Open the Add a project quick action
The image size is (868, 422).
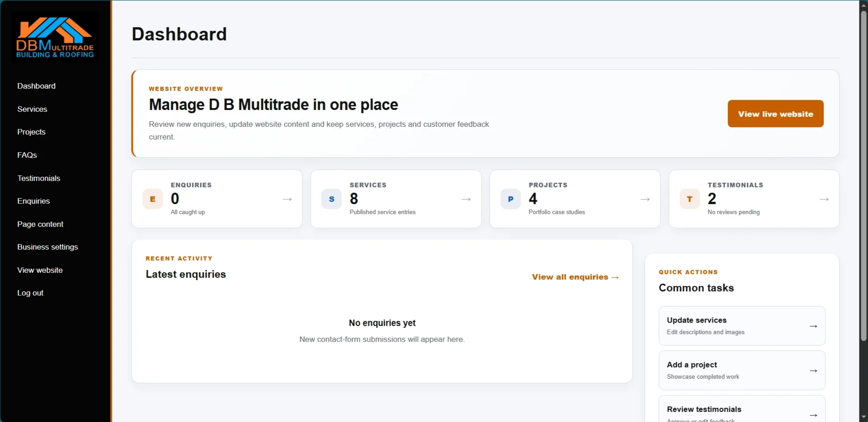point(742,370)
